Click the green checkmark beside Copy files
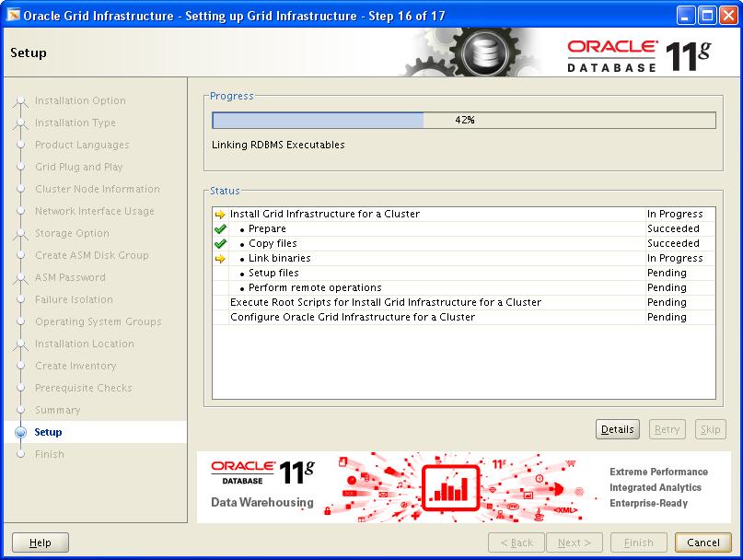This screenshot has width=743, height=560. [220, 244]
